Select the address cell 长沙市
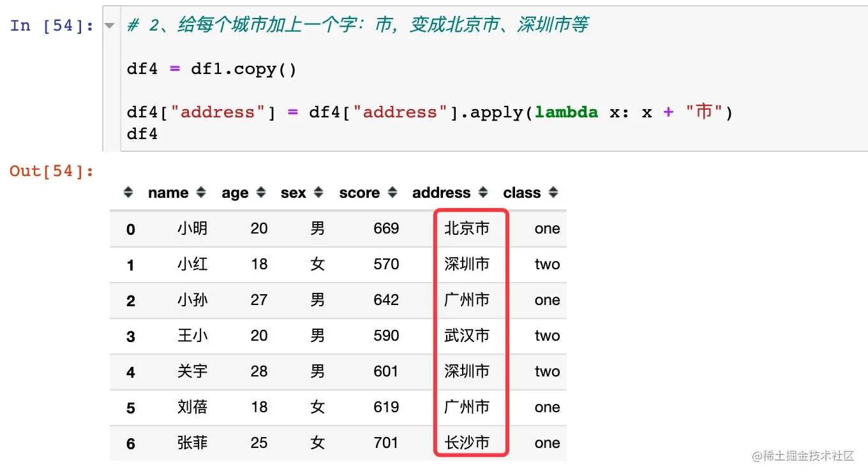868x476 pixels. (x=467, y=443)
